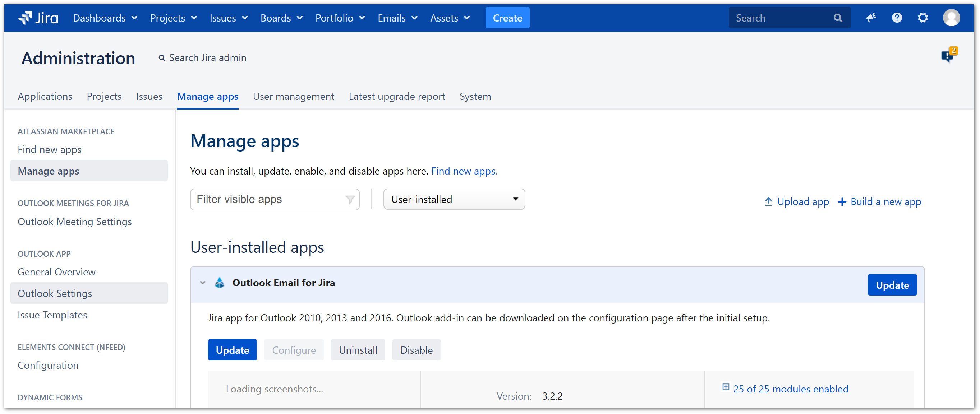Screen dimensions: 980x414
Task: Click the Outlook Email for Jira app icon
Action: tap(220, 283)
